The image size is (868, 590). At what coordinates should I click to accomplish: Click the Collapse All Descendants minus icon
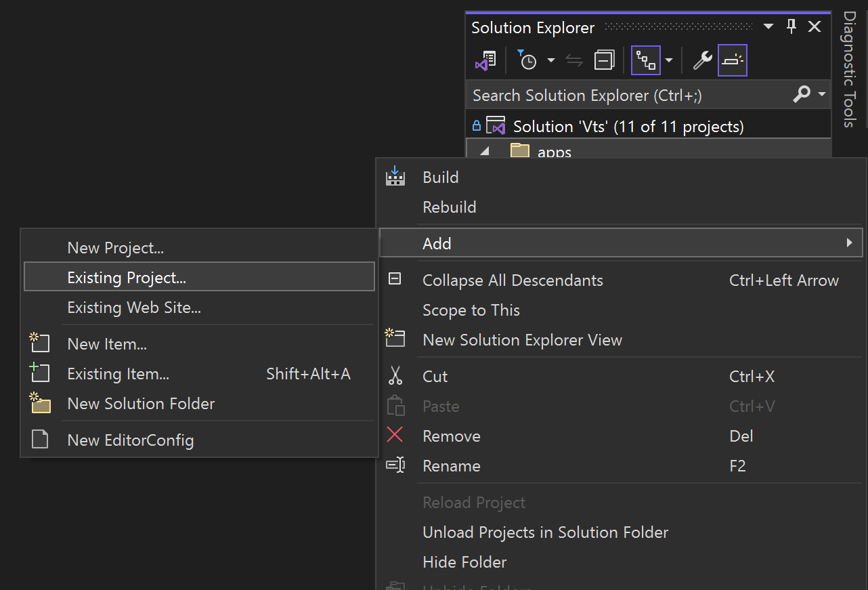point(395,279)
